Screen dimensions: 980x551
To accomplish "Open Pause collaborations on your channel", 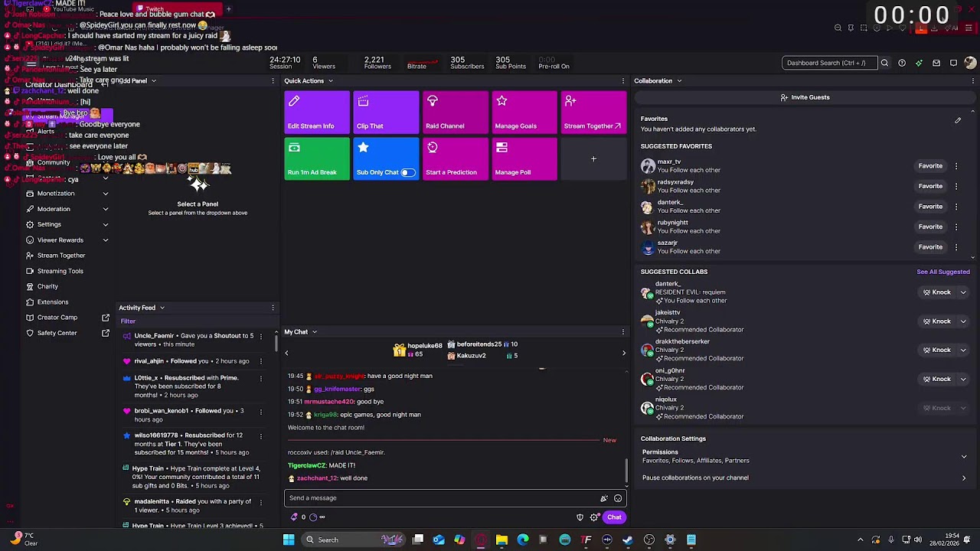I will tap(804, 478).
